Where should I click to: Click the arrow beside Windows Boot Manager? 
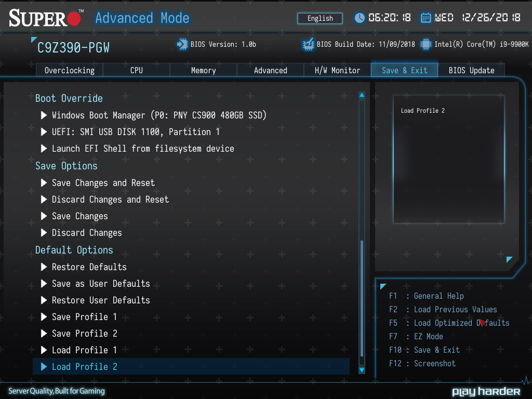[x=44, y=115]
